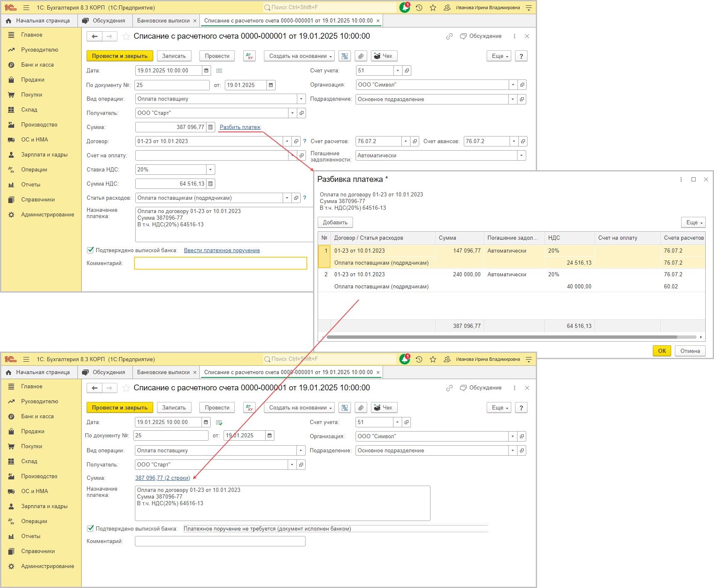Click notifications bell icon in top window
Viewport: 714px width, 588px height.
point(405,7)
